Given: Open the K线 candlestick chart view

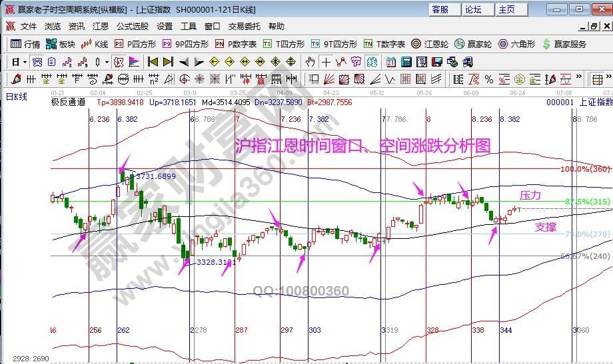Looking at the screenshot, I should point(94,44).
